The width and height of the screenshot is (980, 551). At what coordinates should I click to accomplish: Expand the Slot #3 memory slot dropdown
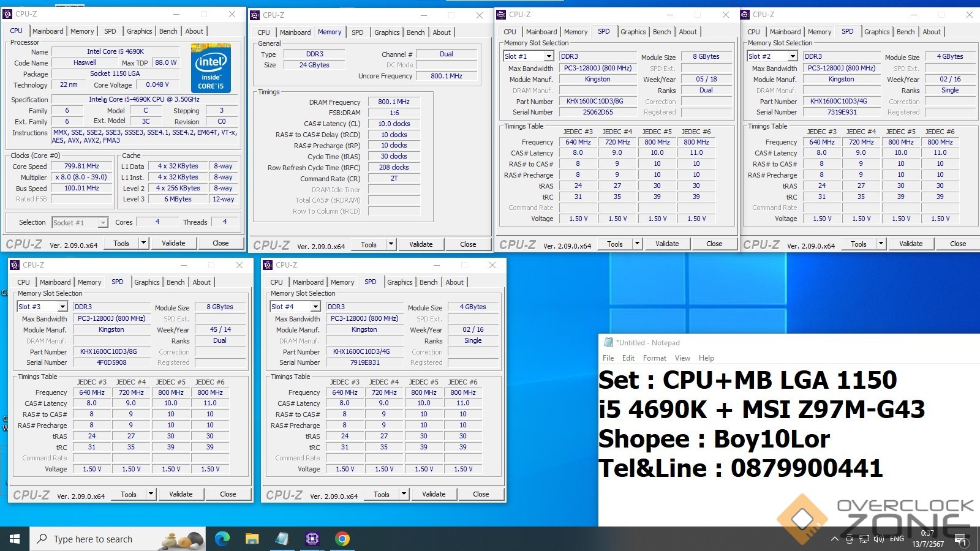pyautogui.click(x=62, y=307)
